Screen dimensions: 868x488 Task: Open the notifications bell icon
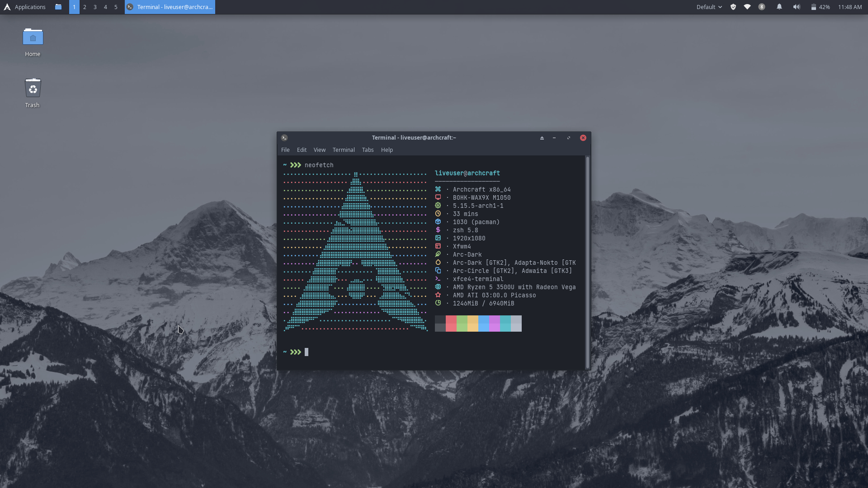point(779,7)
